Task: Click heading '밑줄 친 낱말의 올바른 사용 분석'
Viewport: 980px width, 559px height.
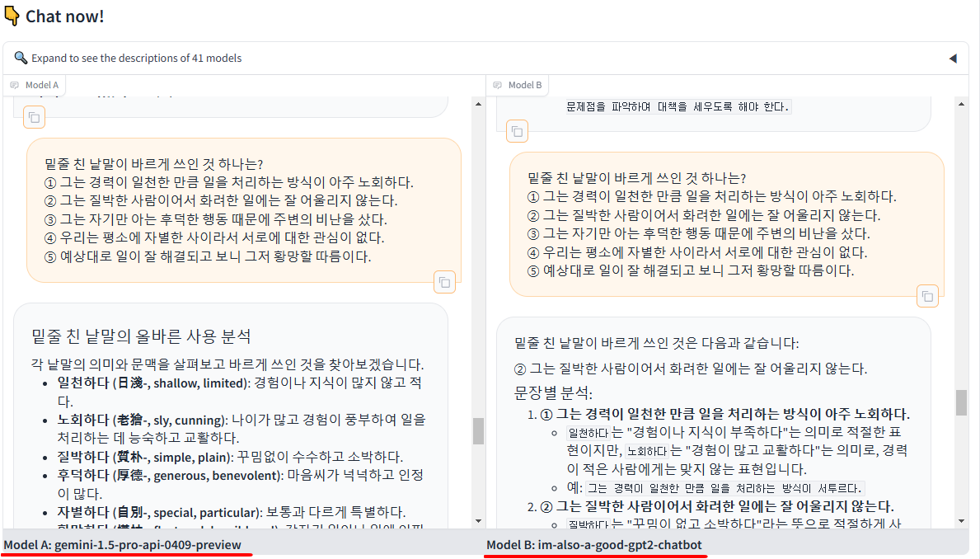Action: 141,336
